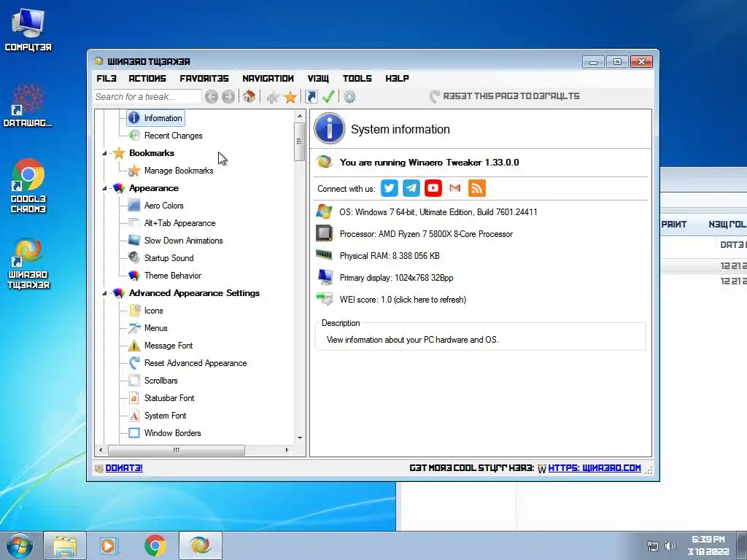The height and width of the screenshot is (560, 747).
Task: Click the Physical RAM value line
Action: (390, 256)
